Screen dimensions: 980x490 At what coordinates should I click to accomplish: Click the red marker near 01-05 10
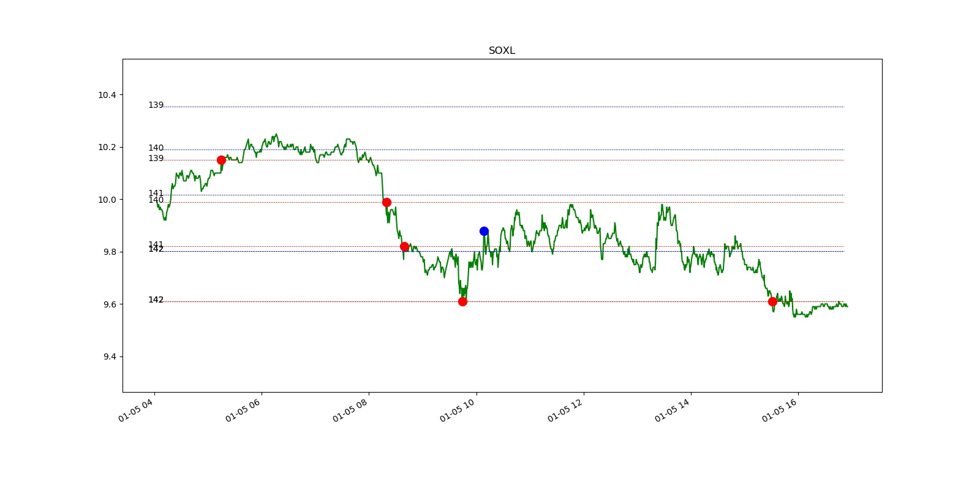click(x=462, y=301)
